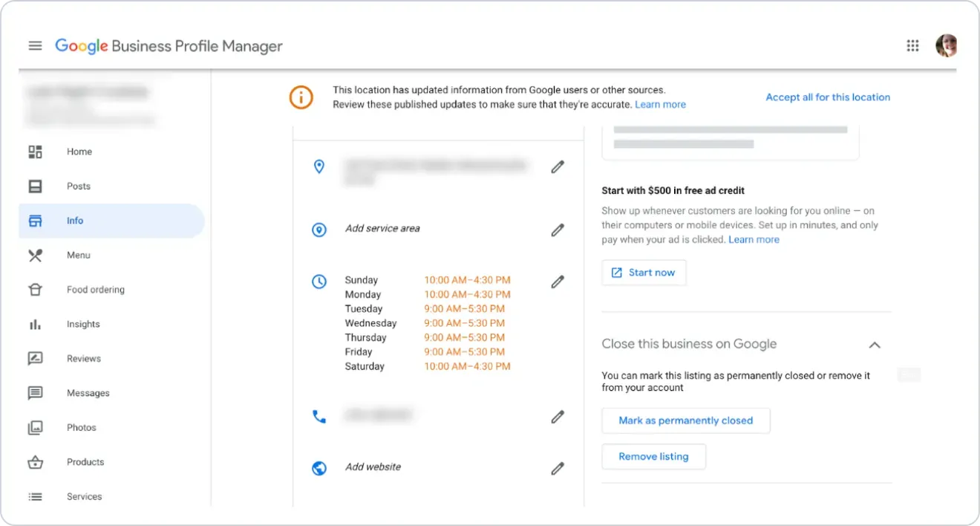This screenshot has height=526, width=980.
Task: Open Photos in the sidebar
Action: [82, 427]
